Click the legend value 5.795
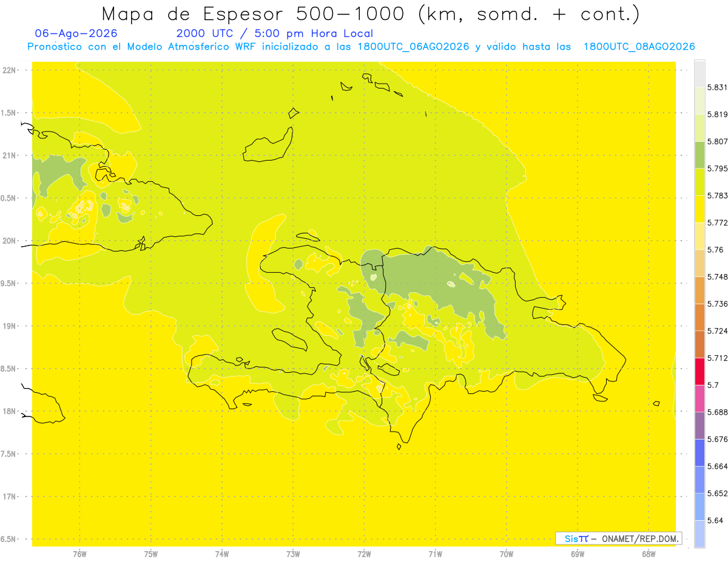This screenshot has height=562, width=728. coord(718,169)
